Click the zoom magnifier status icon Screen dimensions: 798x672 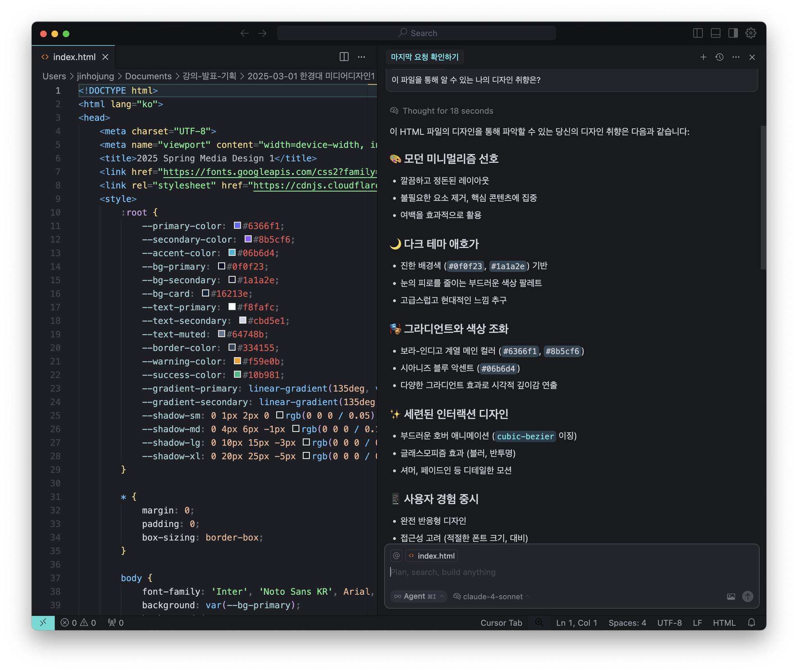539,623
